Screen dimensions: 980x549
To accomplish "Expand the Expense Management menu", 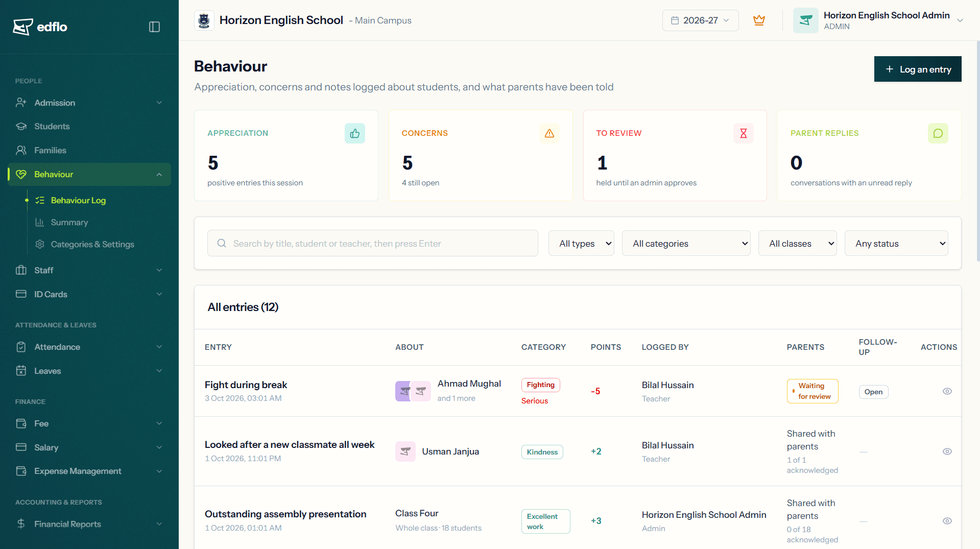I will (89, 471).
